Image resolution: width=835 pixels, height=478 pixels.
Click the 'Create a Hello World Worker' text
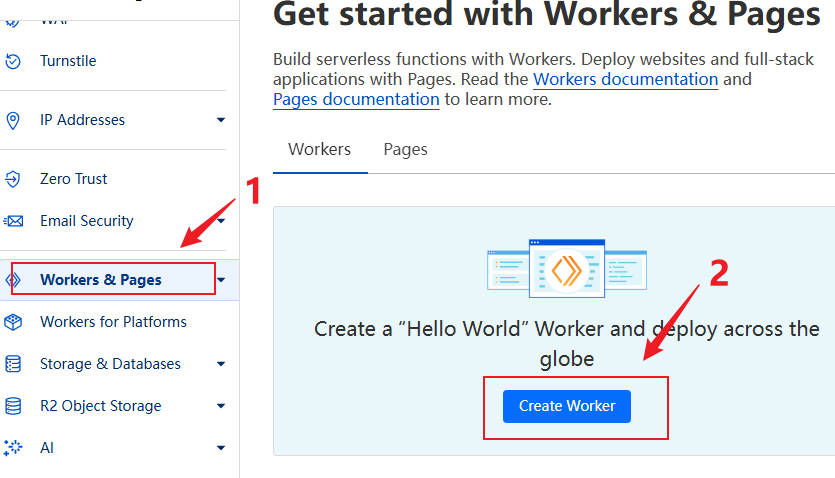click(x=567, y=344)
